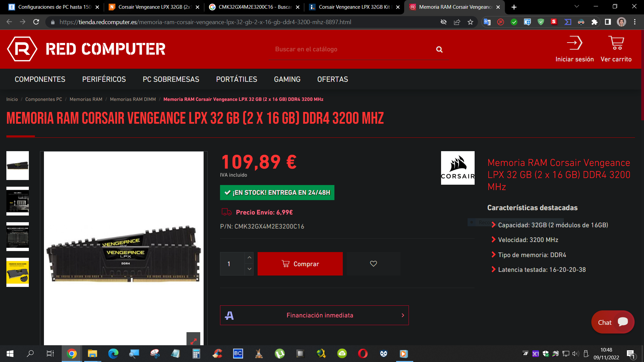Open the OFERTAS menu item
The image size is (644, 362).
click(332, 79)
